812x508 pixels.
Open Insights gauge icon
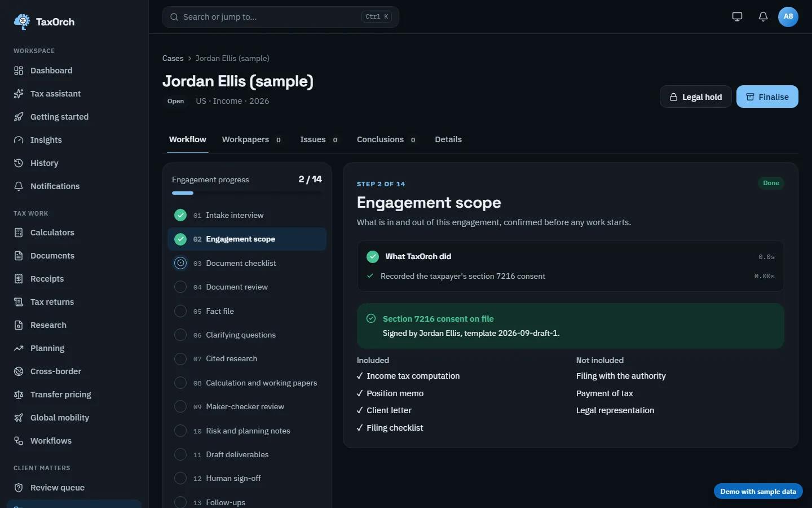(19, 140)
